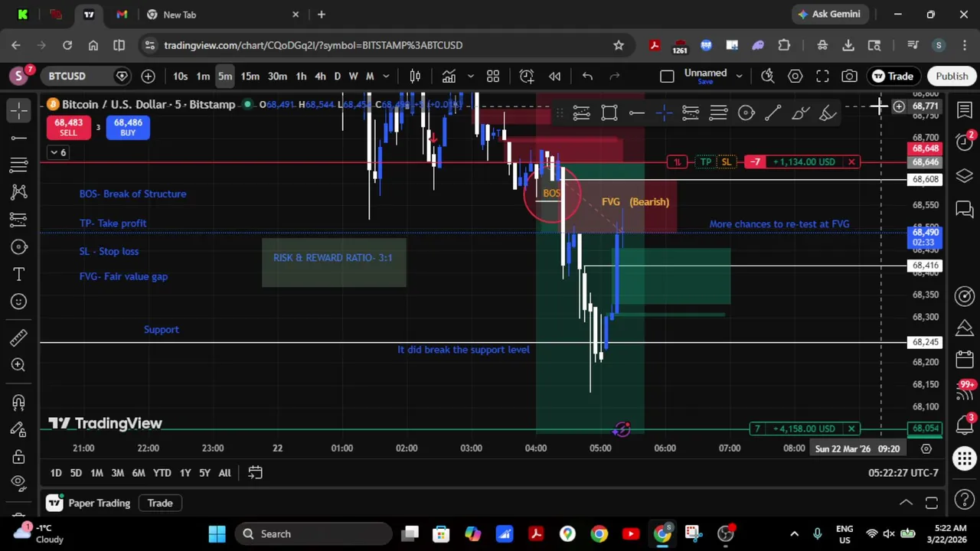Expand the bottom trading panel chevron
This screenshot has height=551, width=980.
pyautogui.click(x=906, y=503)
